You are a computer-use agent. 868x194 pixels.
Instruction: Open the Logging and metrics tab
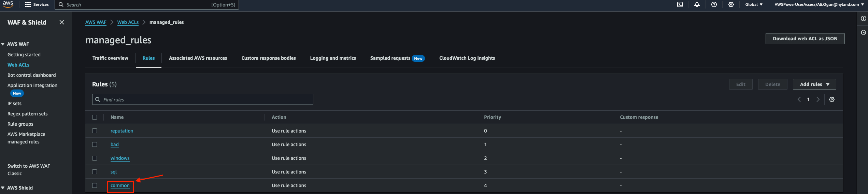(333, 58)
